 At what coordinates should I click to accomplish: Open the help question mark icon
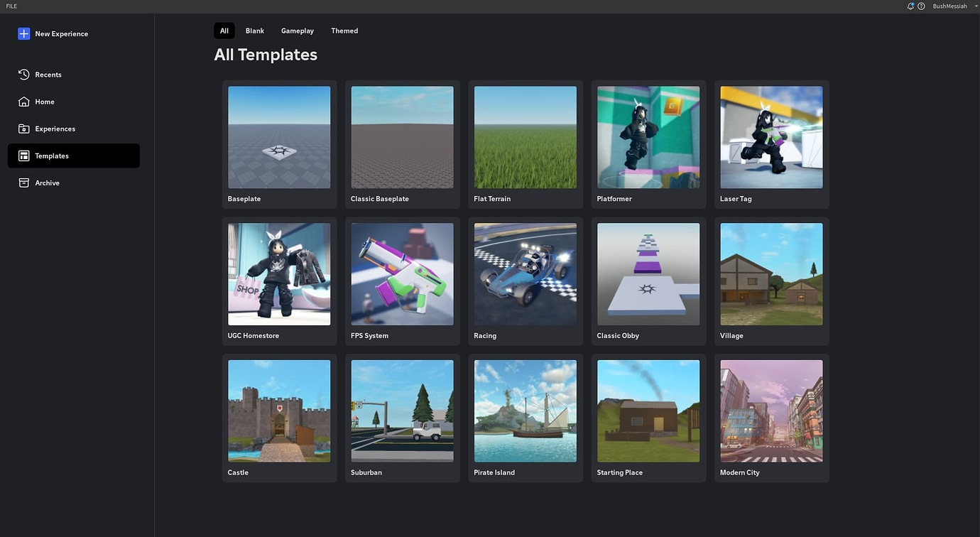coord(921,6)
